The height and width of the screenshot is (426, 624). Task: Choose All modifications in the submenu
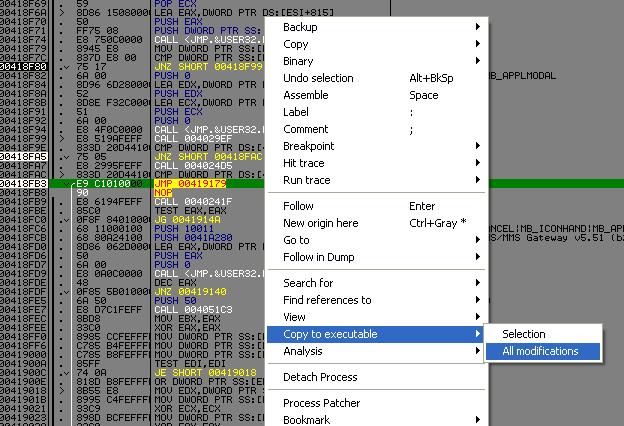pyautogui.click(x=543, y=351)
